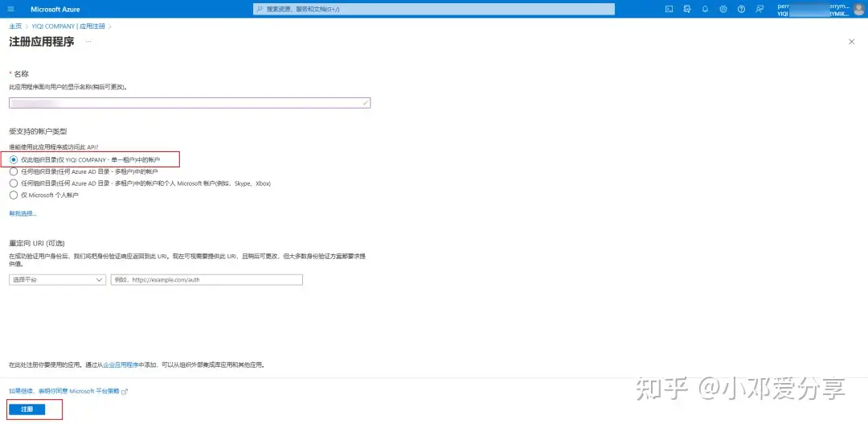Viewport: 868px width, 424px height.
Task: Open the user account avatar
Action: click(858, 9)
